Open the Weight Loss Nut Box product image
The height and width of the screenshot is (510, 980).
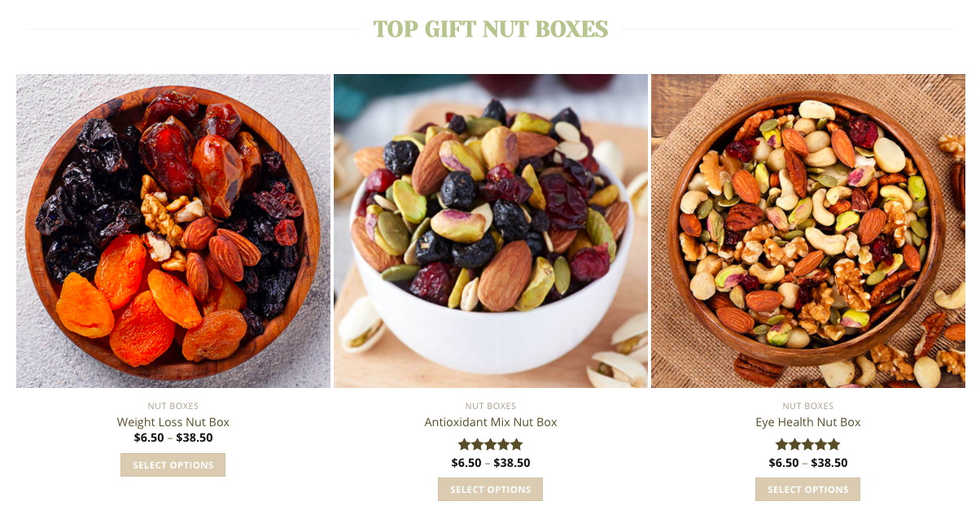tap(173, 231)
